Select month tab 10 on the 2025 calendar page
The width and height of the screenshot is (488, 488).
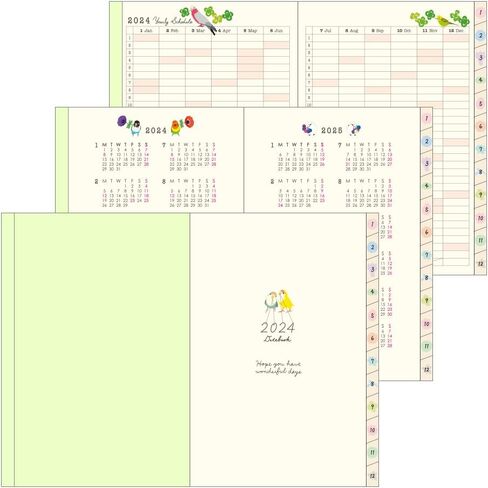[426, 324]
